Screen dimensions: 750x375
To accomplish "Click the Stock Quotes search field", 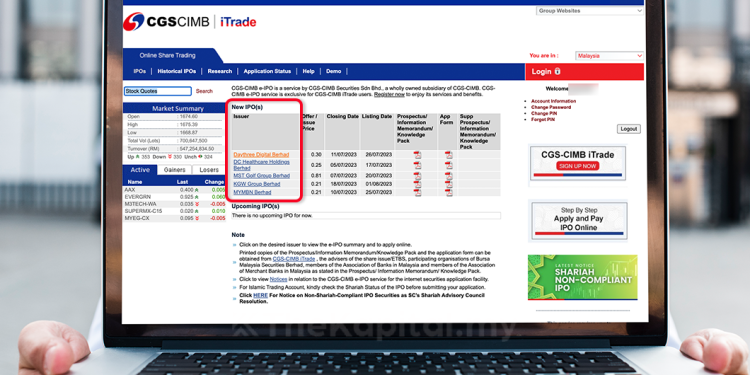I will [x=157, y=91].
